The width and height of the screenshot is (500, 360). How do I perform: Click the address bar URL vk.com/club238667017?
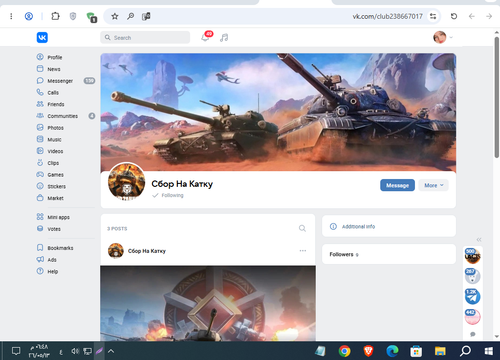[x=387, y=16]
